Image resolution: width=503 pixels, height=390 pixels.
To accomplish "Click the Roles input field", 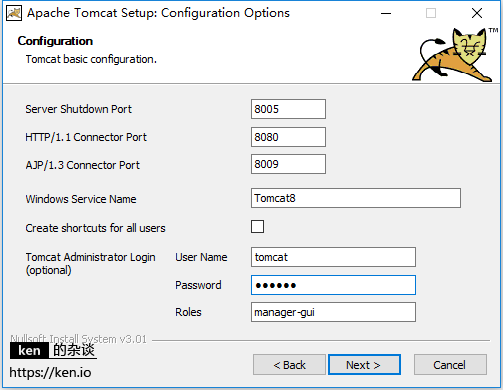I will 333,312.
